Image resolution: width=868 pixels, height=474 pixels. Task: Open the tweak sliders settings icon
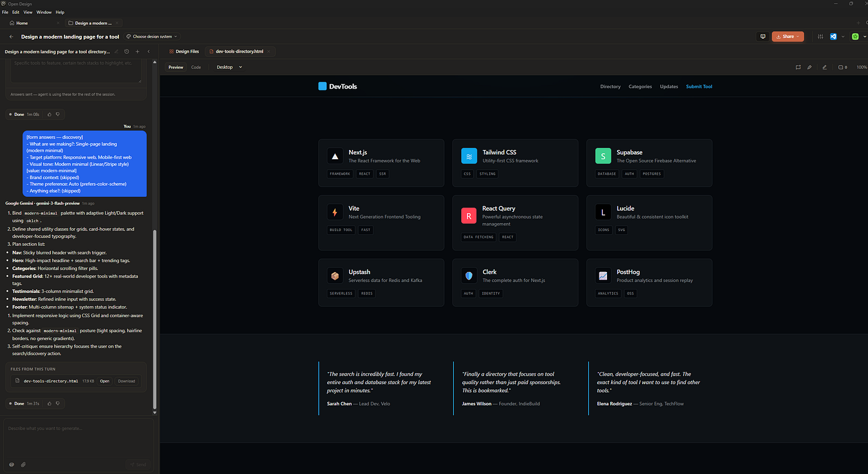821,37
